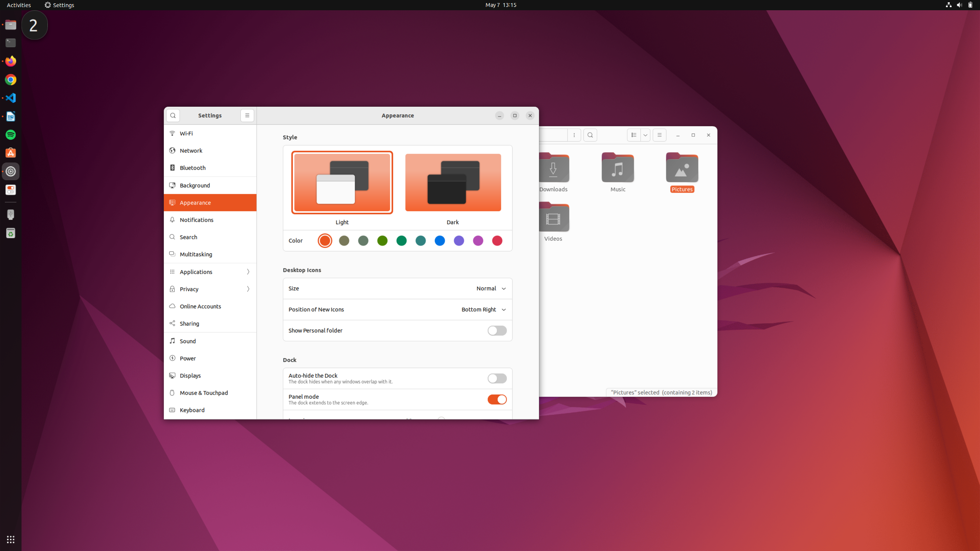Choose the Dark style option

(x=453, y=182)
